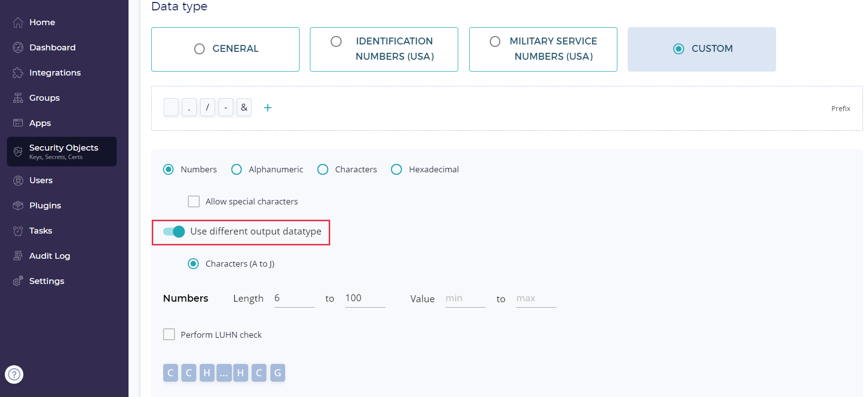
Task: Select GENERAL data type card
Action: (225, 49)
